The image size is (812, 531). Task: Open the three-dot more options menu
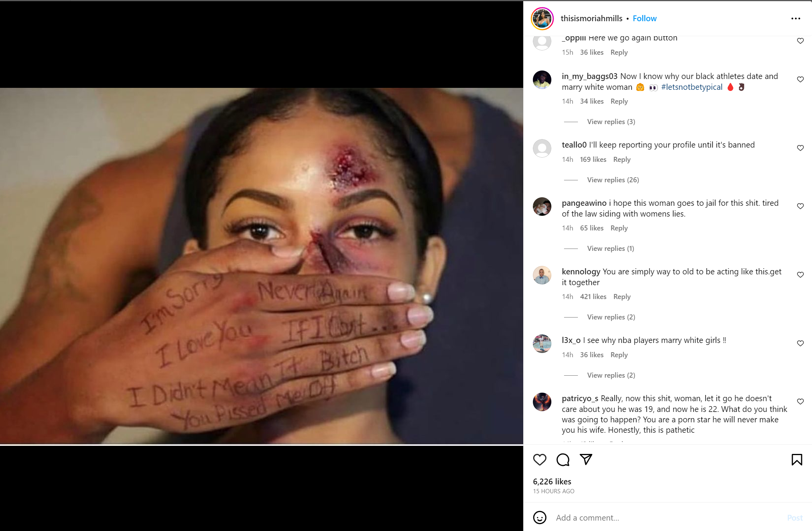tap(795, 18)
